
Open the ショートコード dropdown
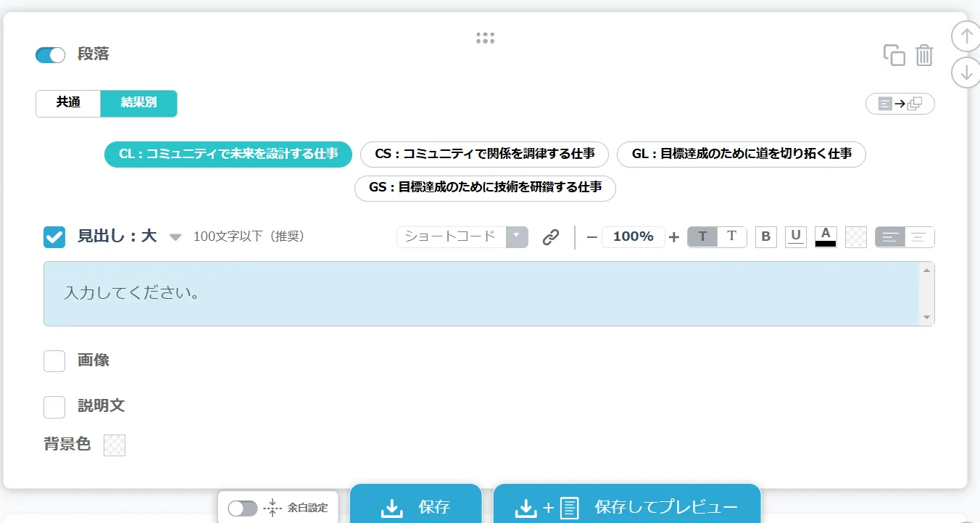[x=462, y=237]
